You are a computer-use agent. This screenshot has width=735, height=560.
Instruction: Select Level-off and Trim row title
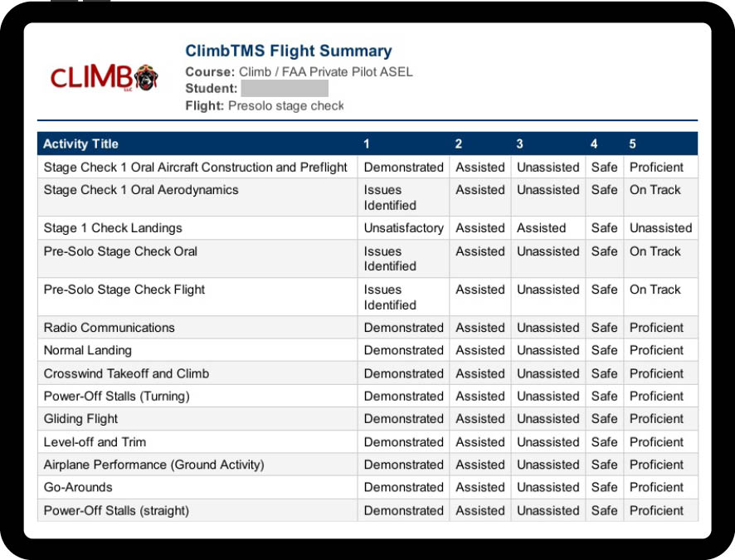click(95, 442)
